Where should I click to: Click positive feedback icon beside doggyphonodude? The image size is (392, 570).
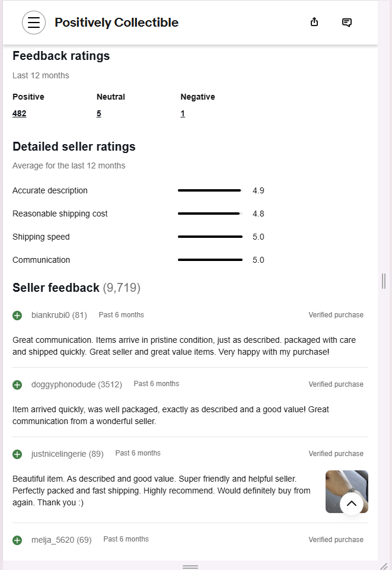pyautogui.click(x=17, y=385)
